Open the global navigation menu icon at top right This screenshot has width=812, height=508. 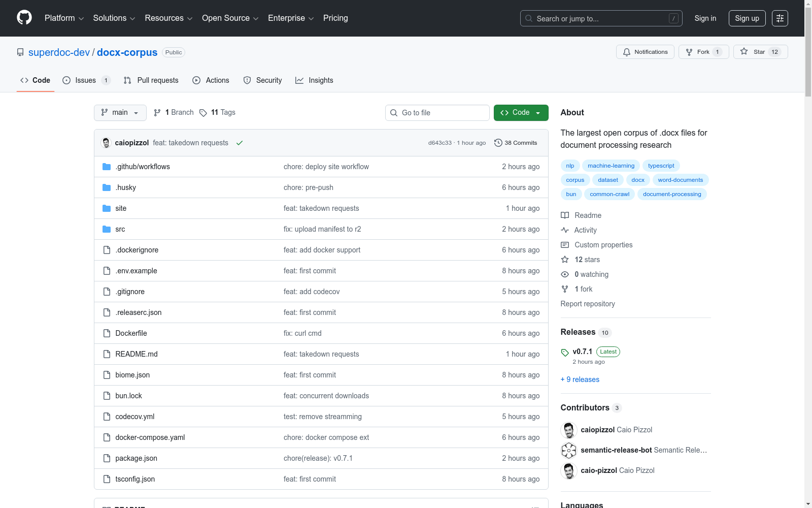pos(780,18)
